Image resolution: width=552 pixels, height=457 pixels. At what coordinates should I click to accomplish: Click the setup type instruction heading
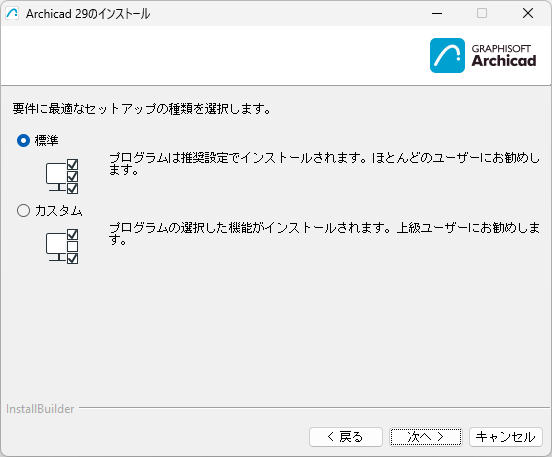(142, 109)
